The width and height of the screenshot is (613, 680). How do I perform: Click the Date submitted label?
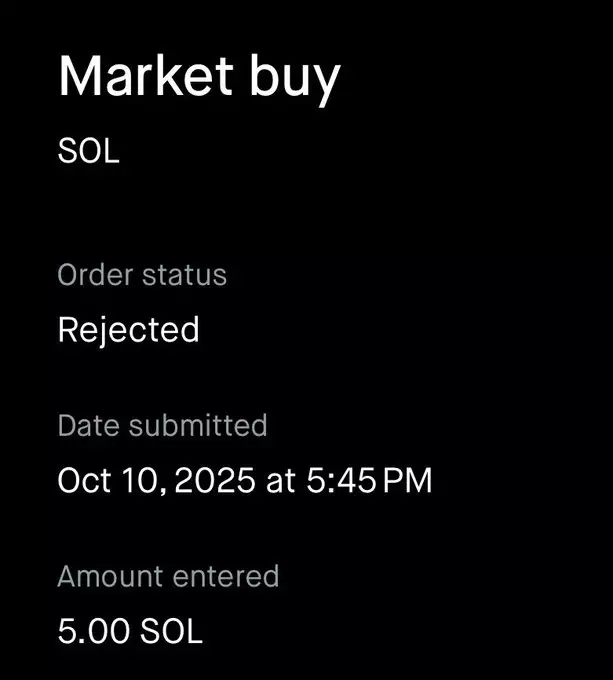pyautogui.click(x=162, y=425)
